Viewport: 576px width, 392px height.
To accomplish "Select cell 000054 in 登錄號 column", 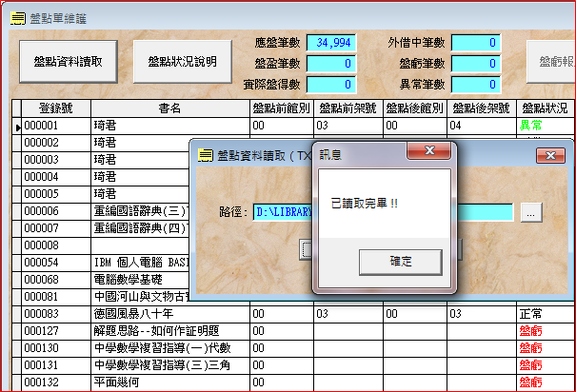I will click(x=56, y=263).
